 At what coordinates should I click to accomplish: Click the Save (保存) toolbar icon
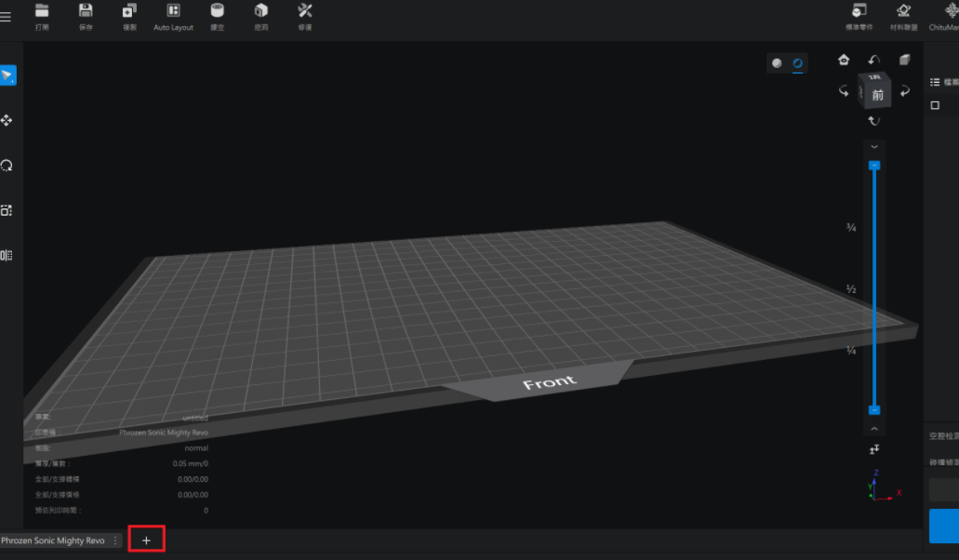tap(86, 11)
